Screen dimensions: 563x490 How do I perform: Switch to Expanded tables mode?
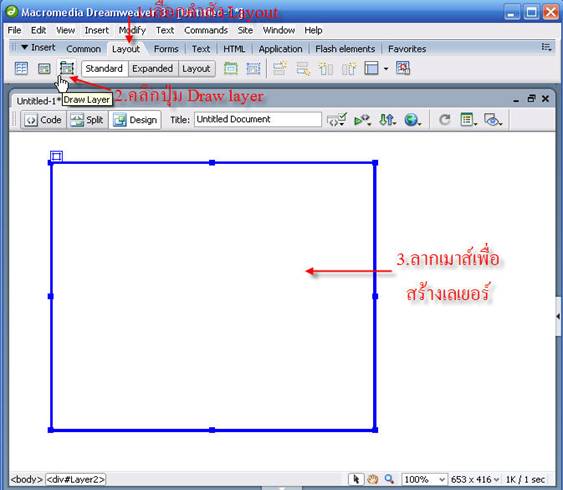click(x=152, y=68)
